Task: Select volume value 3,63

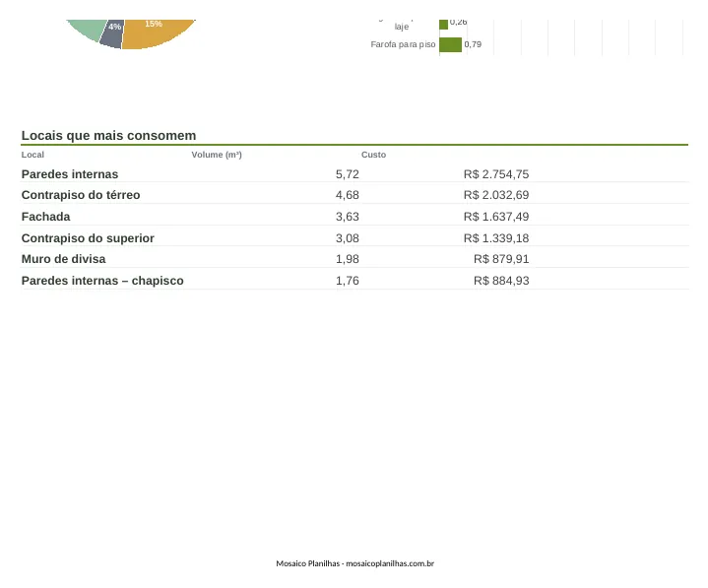Action: click(348, 217)
